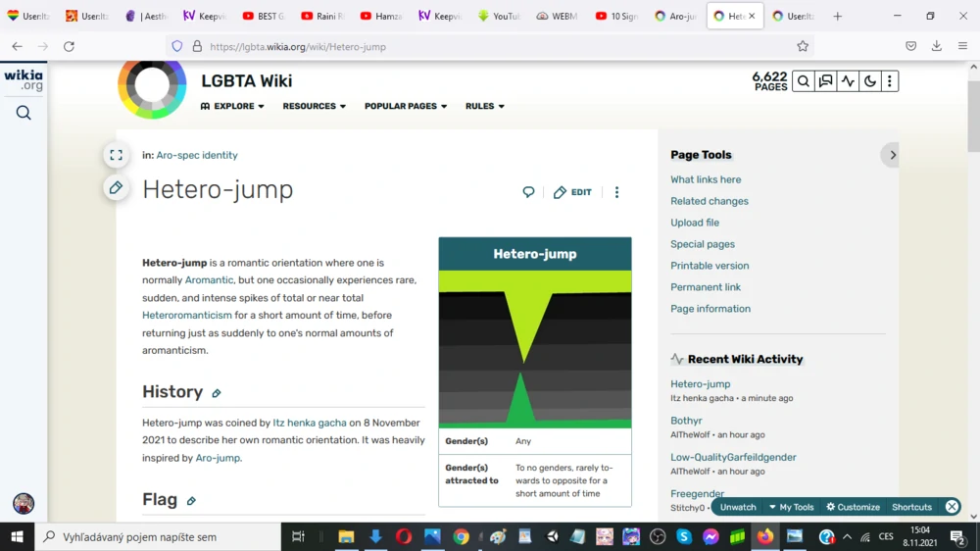Click the EDIT button beside page title
This screenshot has height=551, width=980.
[x=572, y=192]
